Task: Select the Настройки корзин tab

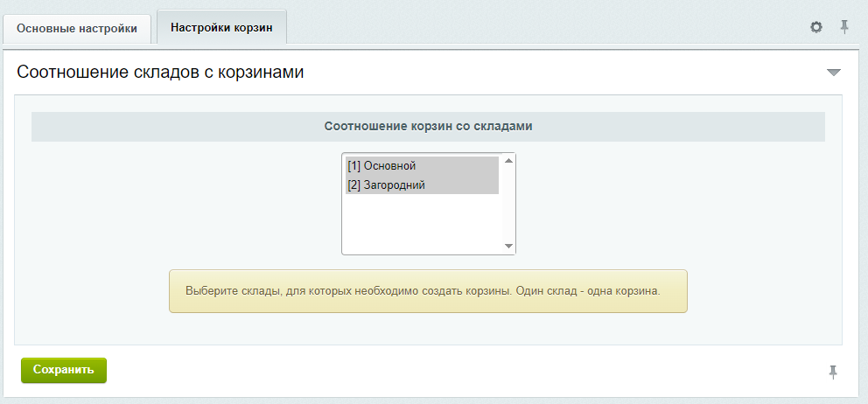Action: click(221, 28)
